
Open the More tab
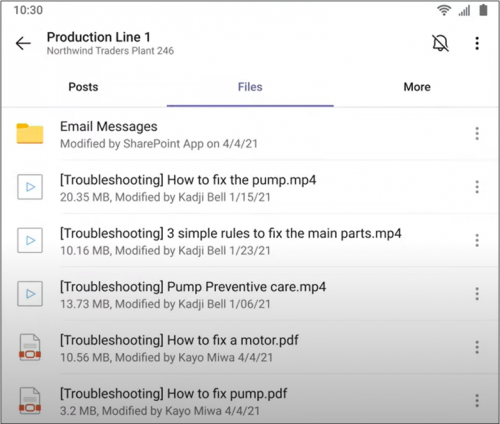coord(417,87)
